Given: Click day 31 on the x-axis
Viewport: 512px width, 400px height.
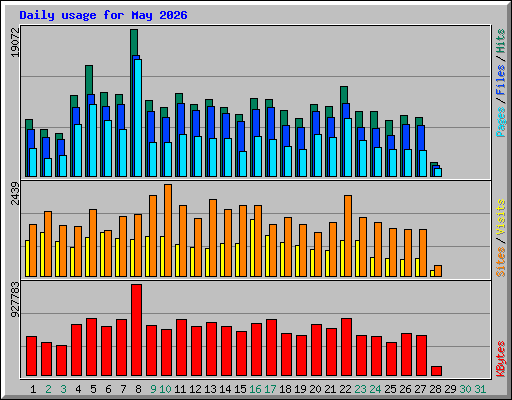Looking at the screenshot, I should click(x=480, y=389).
